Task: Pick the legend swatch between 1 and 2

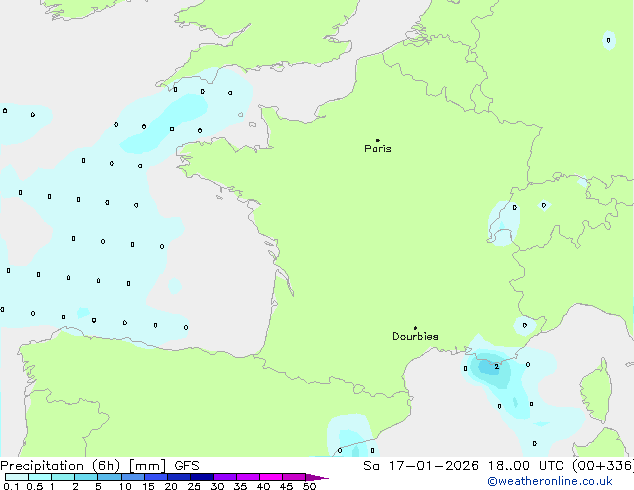Action: click(x=63, y=477)
